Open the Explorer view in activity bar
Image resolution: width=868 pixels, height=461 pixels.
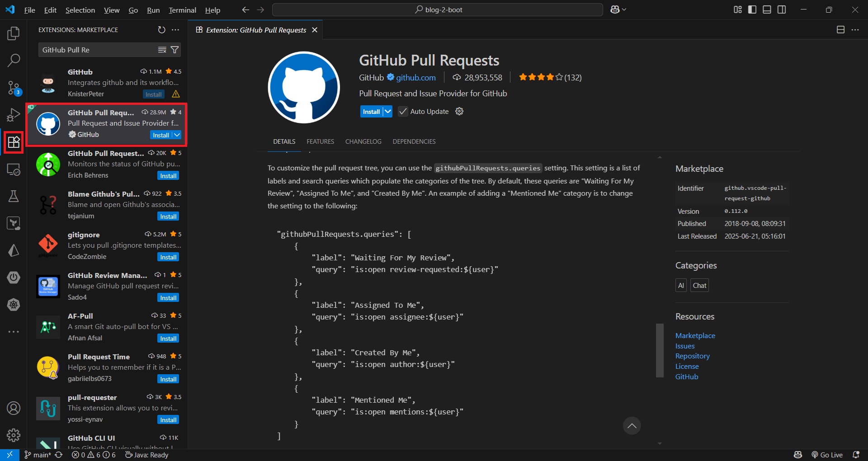coord(14,33)
